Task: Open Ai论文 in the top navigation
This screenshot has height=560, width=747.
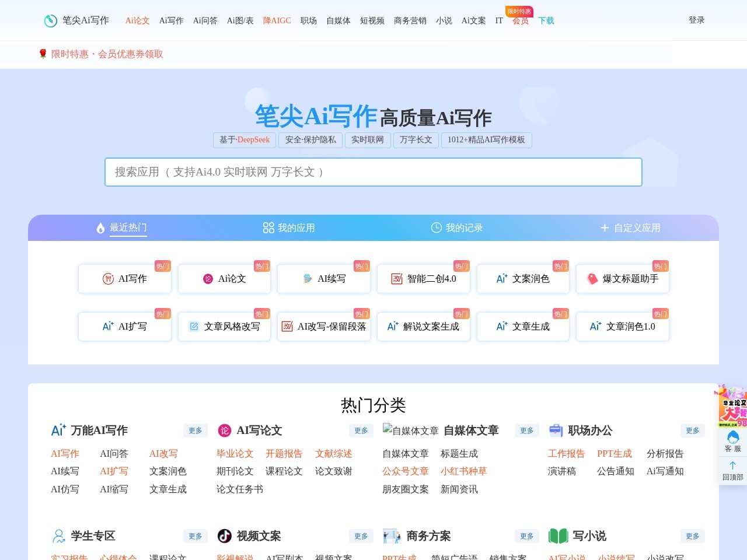Action: (138, 20)
